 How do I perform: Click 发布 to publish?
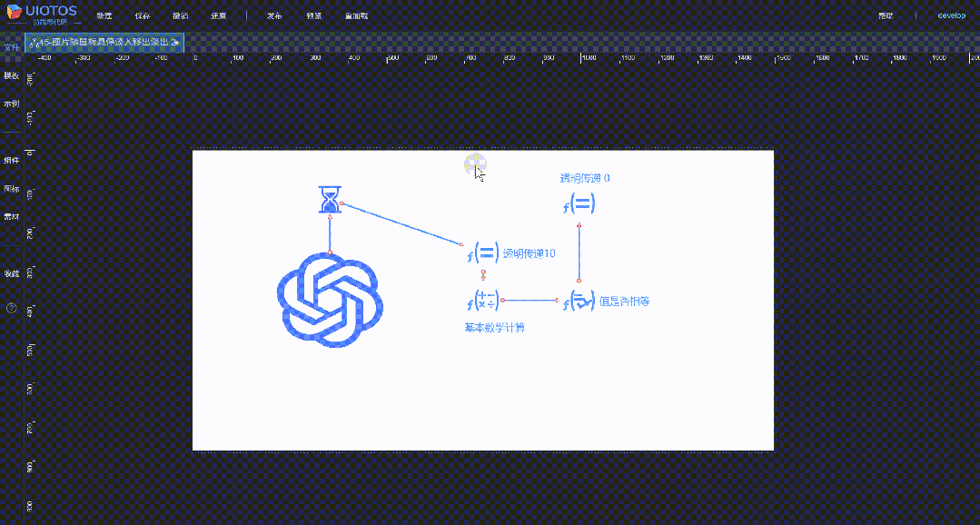pos(274,15)
